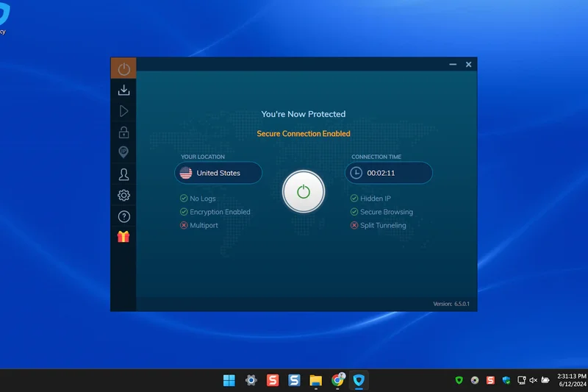Open the Streaming play icon in sidebar
This screenshot has height=392, width=588.
point(123,111)
